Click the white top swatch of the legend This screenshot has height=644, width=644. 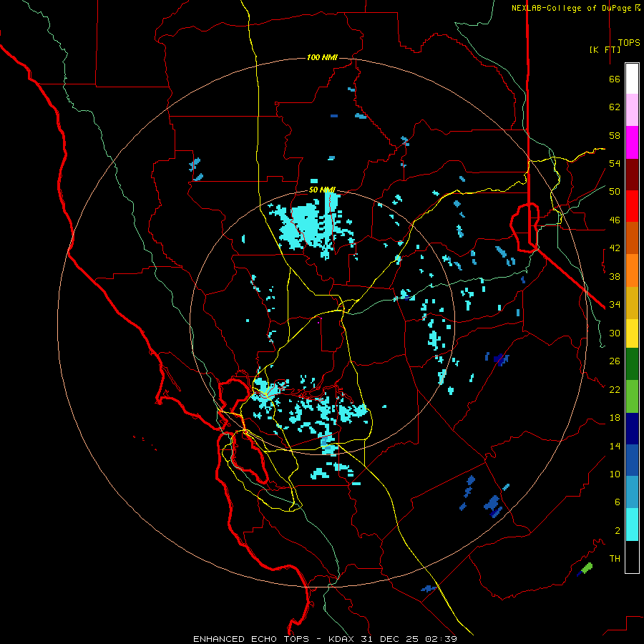[632, 79]
